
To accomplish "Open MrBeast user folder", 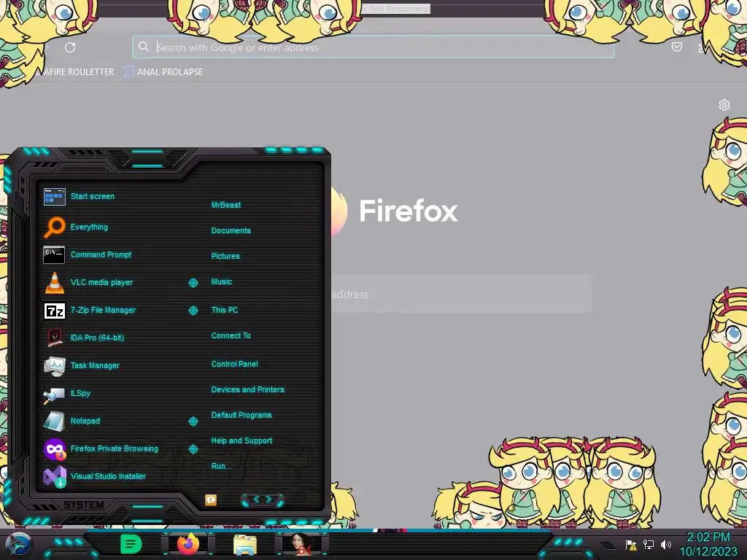I will (226, 205).
